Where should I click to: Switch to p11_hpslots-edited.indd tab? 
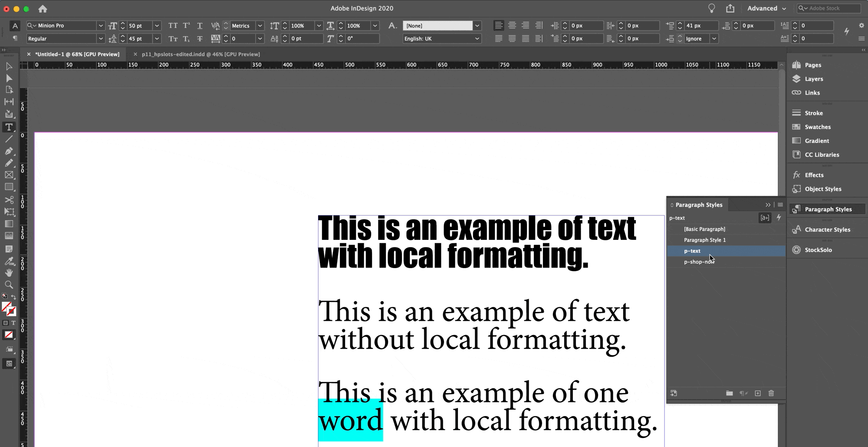click(x=201, y=54)
